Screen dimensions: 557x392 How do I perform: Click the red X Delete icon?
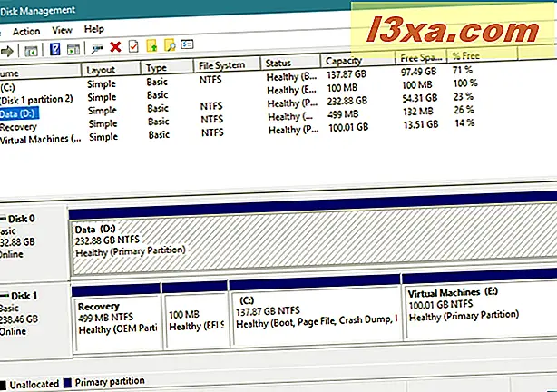coord(115,47)
